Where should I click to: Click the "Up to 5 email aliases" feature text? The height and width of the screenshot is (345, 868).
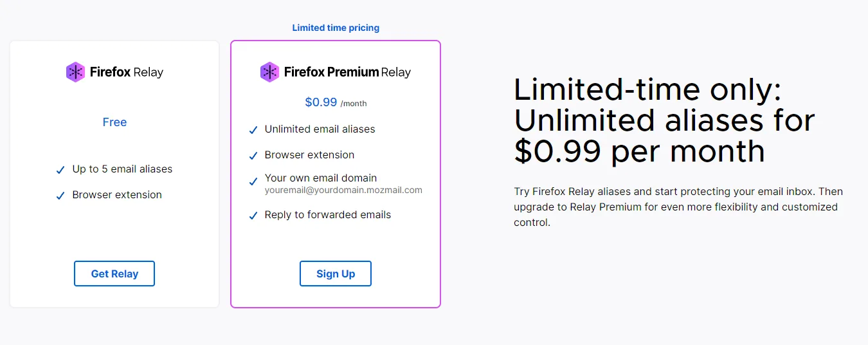[122, 169]
